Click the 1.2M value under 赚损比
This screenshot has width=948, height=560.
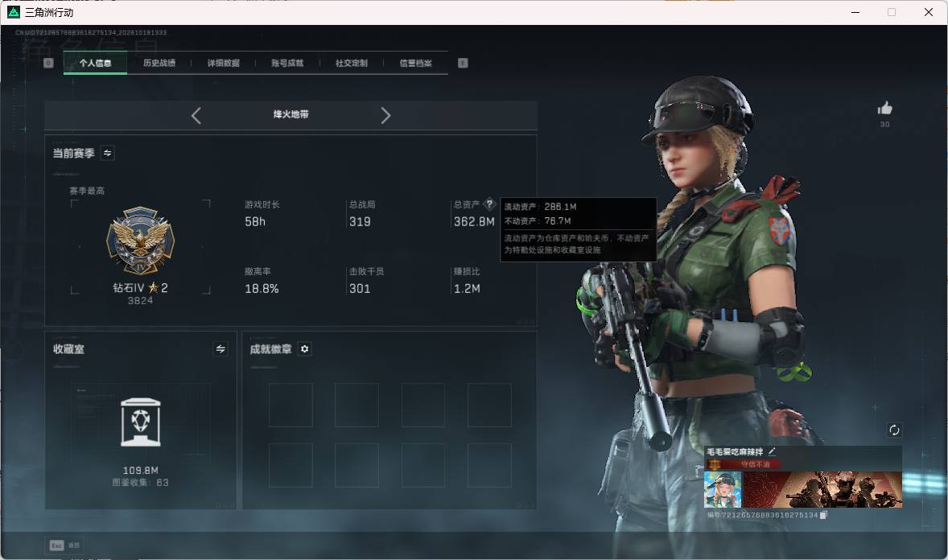click(x=467, y=289)
